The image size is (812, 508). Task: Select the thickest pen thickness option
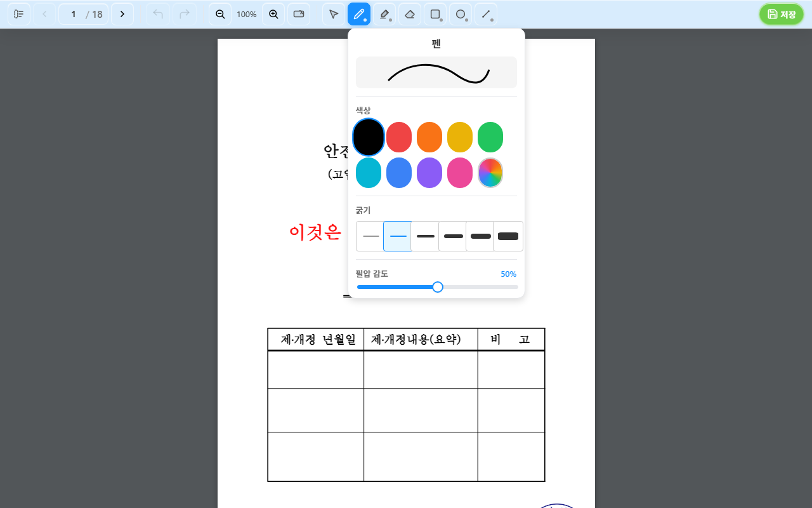point(508,236)
